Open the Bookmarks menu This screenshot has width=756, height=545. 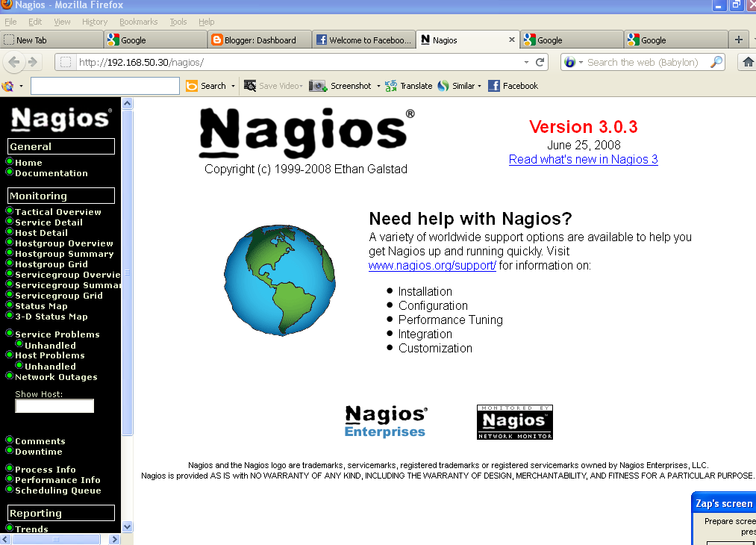138,22
